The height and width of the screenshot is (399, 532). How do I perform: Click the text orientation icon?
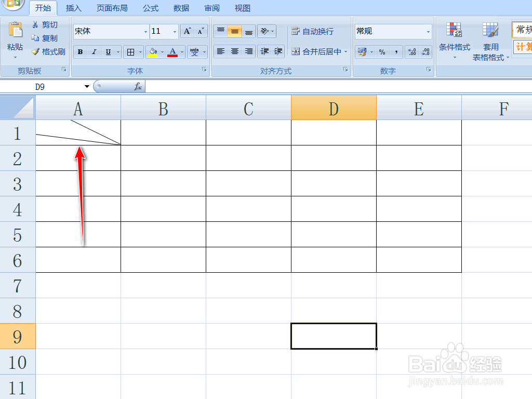coord(264,31)
